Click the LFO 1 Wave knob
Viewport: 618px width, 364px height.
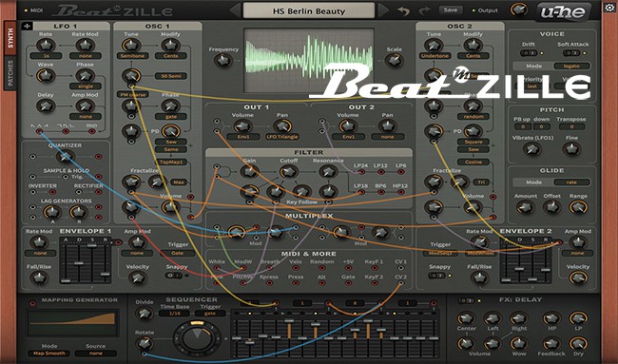[46, 75]
